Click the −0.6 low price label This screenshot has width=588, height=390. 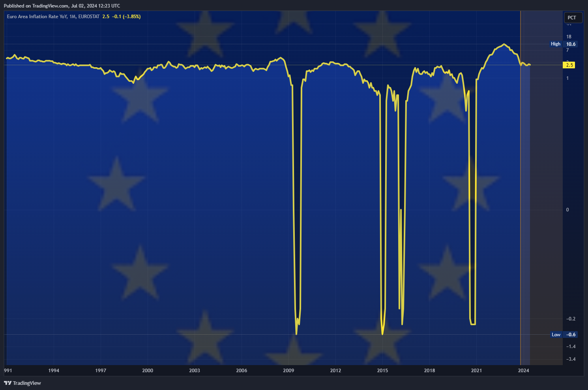click(x=571, y=334)
